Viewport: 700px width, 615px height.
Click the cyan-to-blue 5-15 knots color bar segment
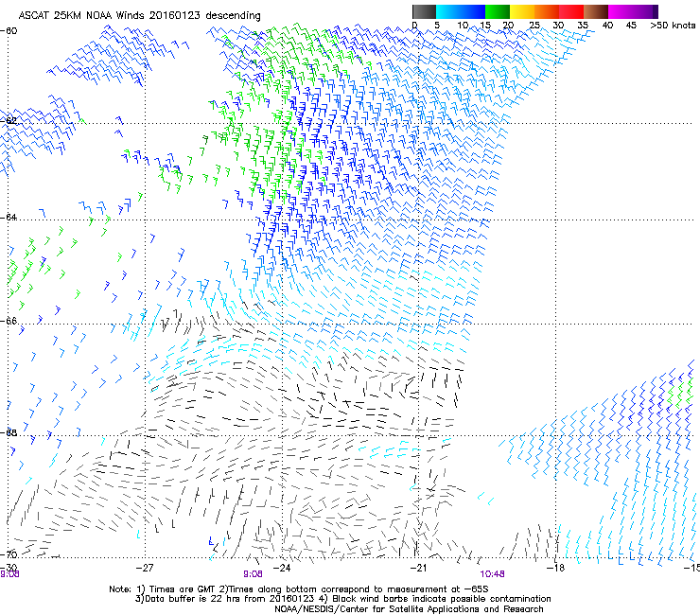pyautogui.click(x=461, y=11)
